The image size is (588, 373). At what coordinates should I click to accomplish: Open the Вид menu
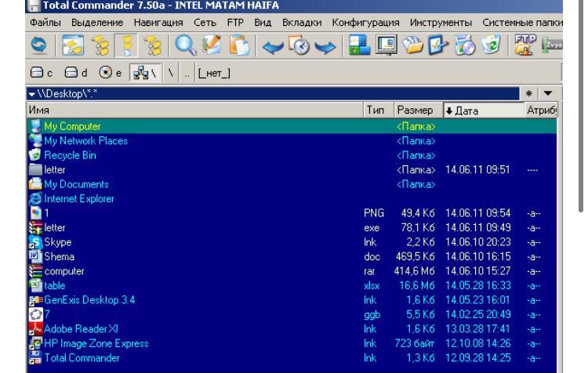263,23
